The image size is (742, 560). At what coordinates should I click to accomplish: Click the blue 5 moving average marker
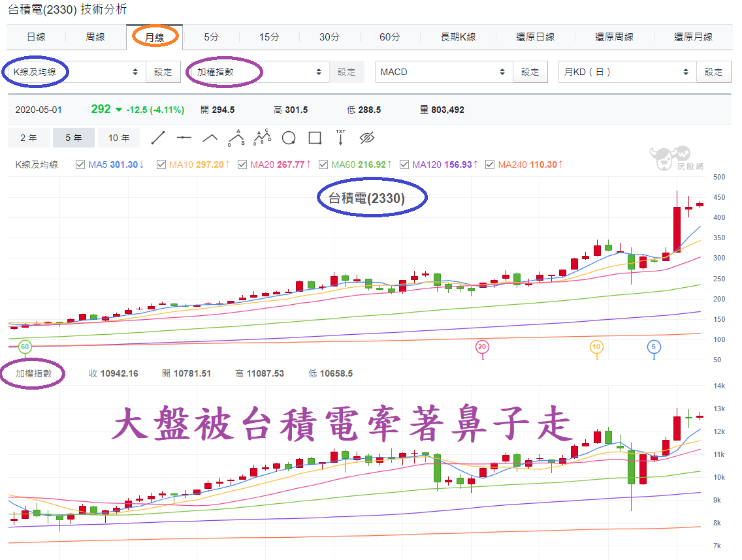(x=654, y=347)
